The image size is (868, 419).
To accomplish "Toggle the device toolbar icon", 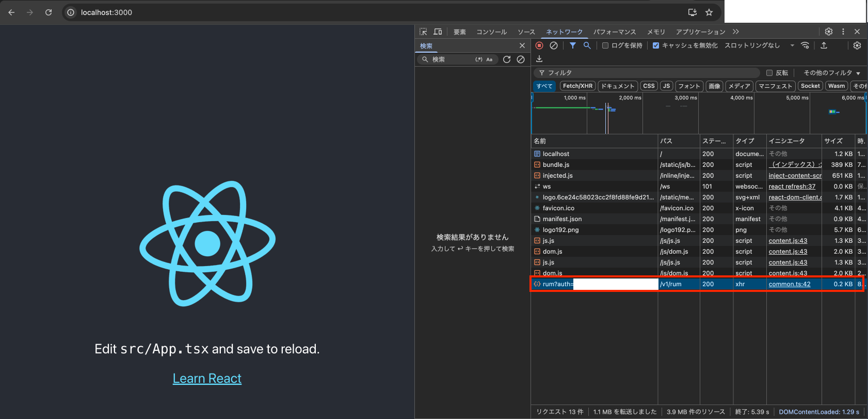I will pyautogui.click(x=438, y=32).
